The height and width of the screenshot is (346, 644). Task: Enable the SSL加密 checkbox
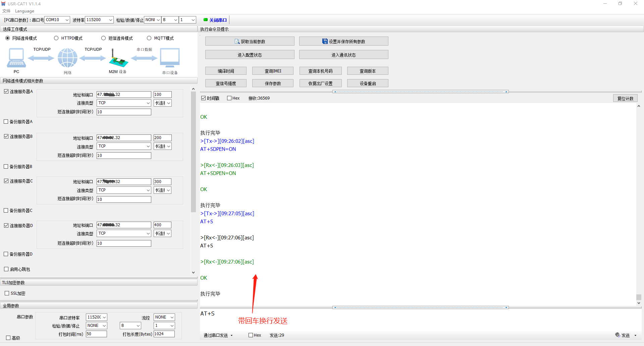tap(7, 293)
